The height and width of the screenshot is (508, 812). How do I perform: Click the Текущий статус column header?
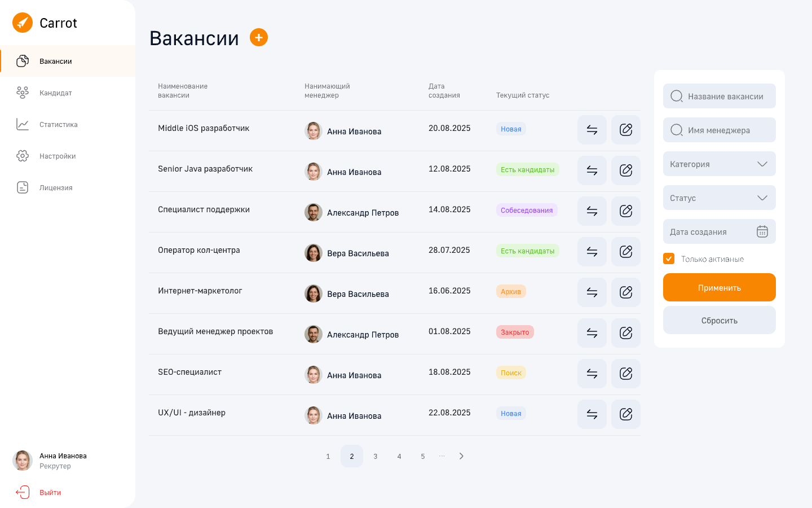click(523, 95)
